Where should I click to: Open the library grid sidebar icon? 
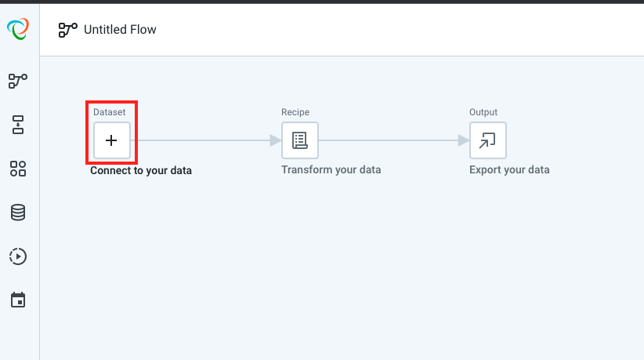(x=18, y=169)
